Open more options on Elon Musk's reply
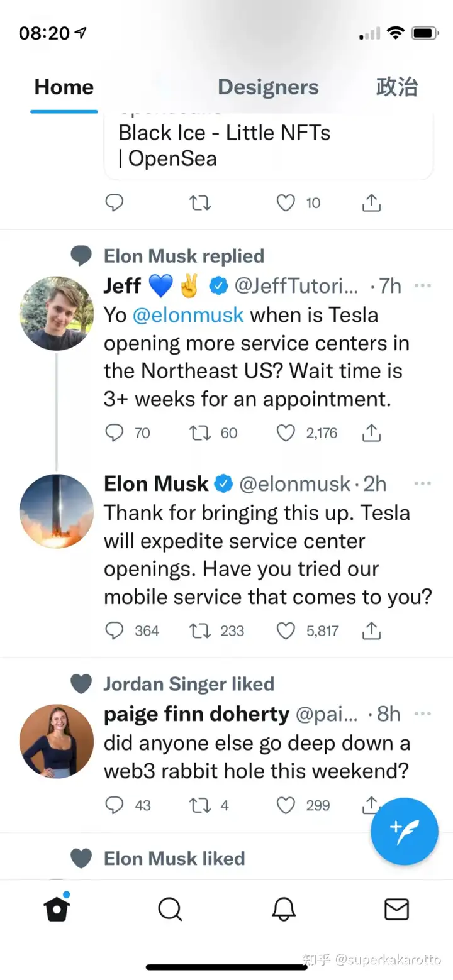Viewport: 453px width, 980px height. coord(423,483)
